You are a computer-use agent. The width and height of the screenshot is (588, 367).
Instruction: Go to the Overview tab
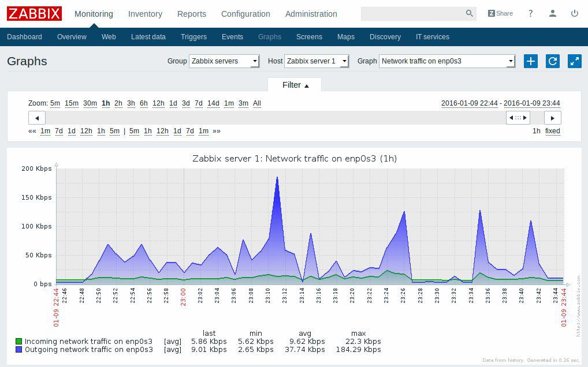pyautogui.click(x=72, y=37)
